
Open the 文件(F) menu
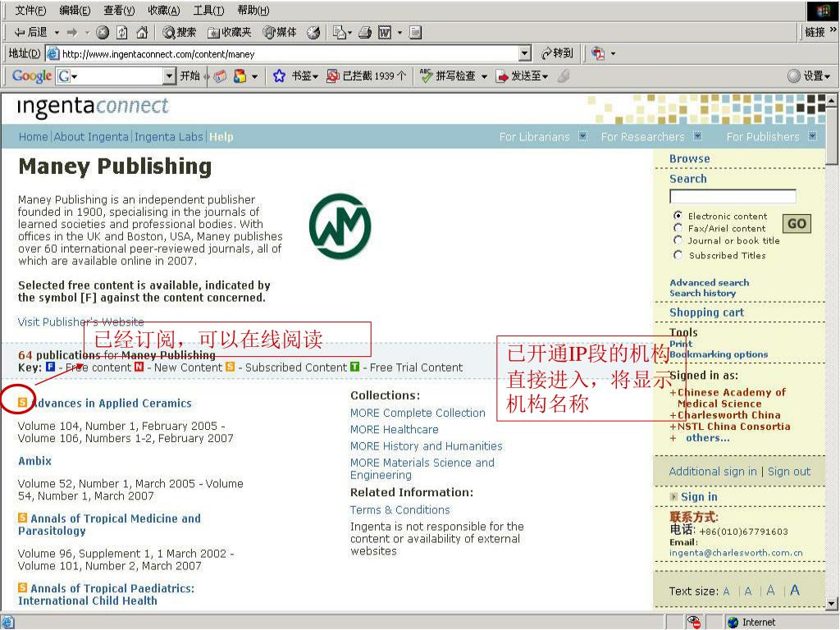pyautogui.click(x=30, y=10)
